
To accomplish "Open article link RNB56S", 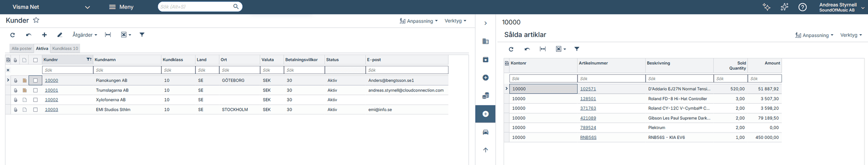I will 588,137.
